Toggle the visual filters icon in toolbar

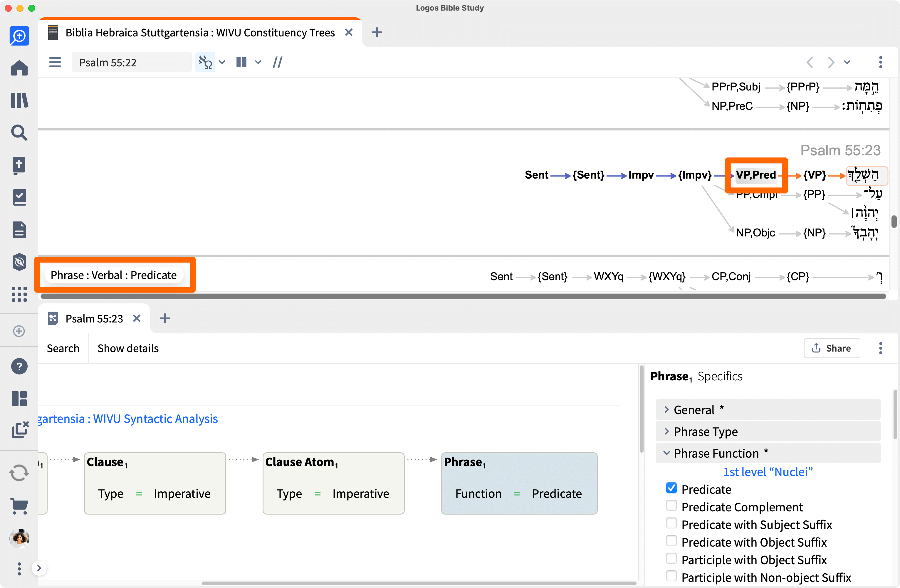(x=205, y=62)
